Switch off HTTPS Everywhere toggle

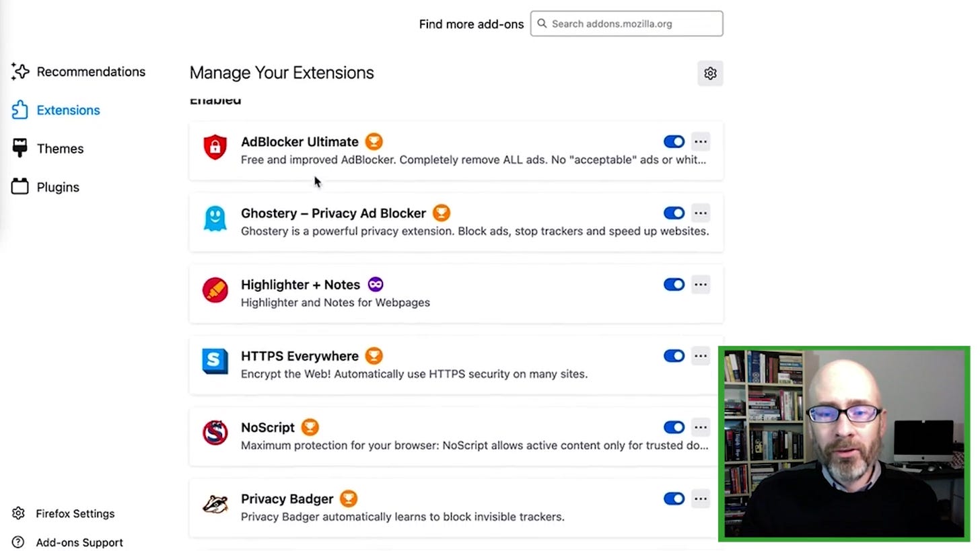(674, 356)
